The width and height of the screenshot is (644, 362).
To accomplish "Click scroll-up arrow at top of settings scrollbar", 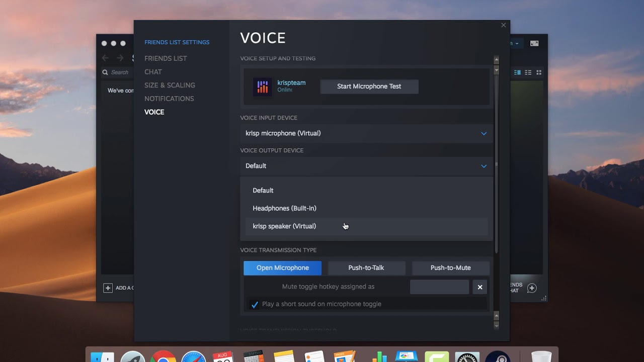I will tap(497, 60).
